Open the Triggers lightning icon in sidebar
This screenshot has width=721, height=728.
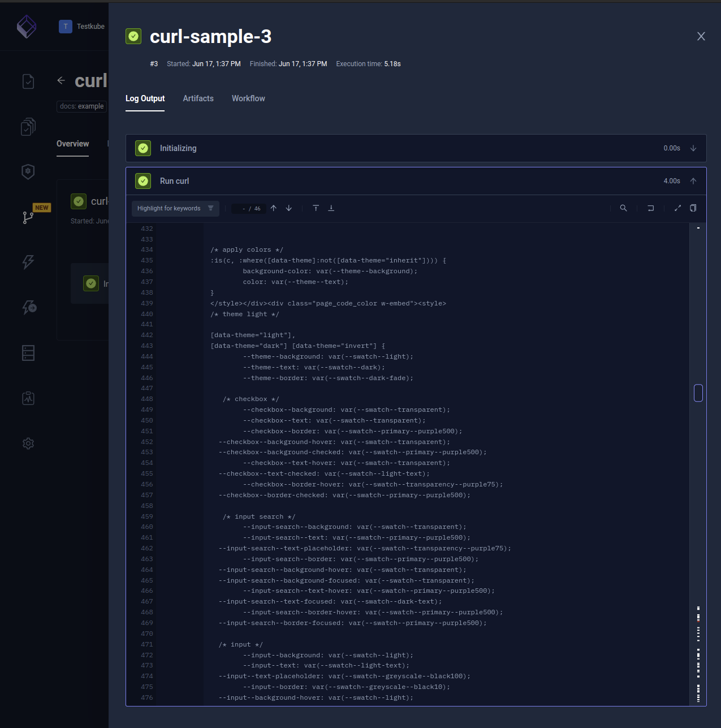point(28,262)
